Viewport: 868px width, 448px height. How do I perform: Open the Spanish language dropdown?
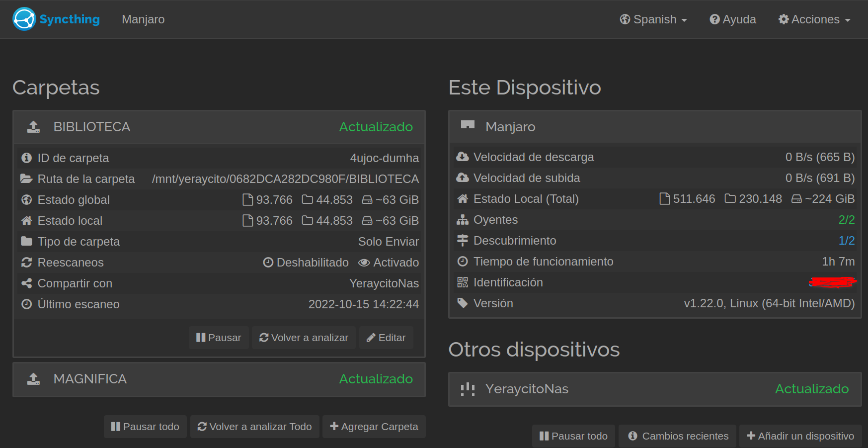tap(653, 19)
